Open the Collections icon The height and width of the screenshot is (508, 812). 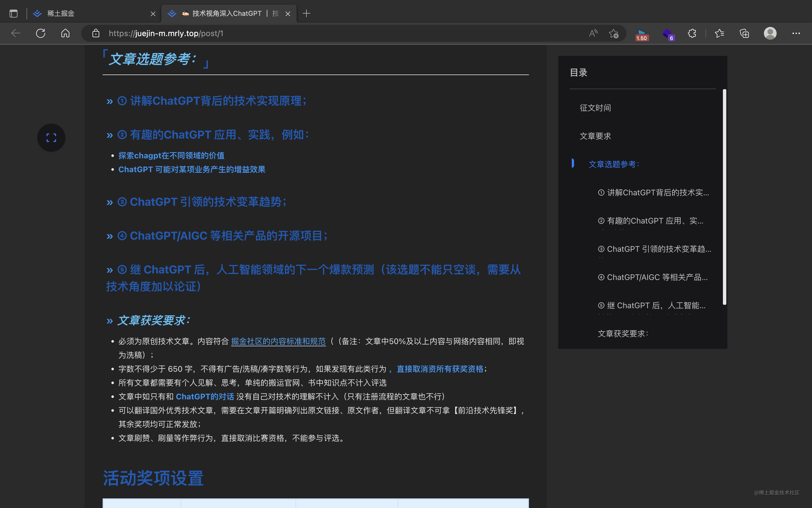coord(744,33)
